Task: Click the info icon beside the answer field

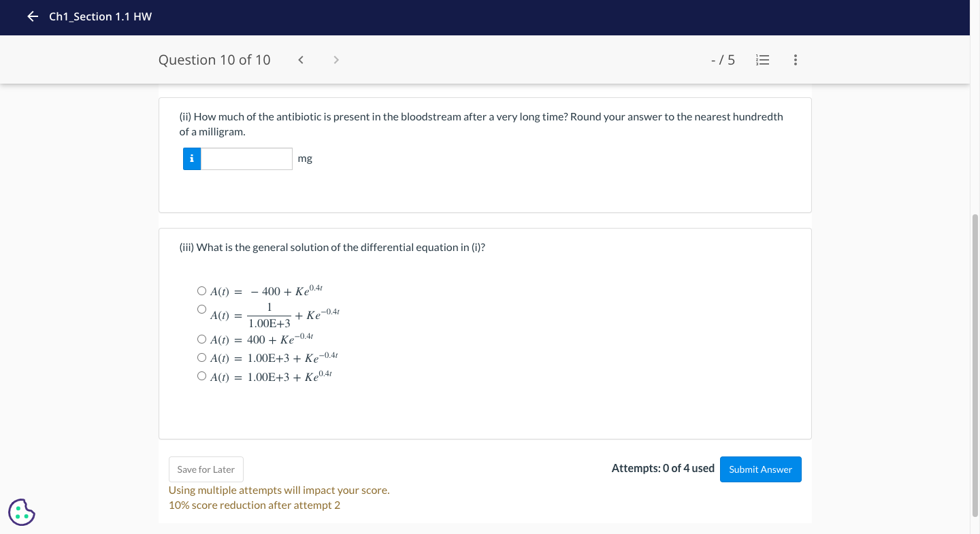Action: [192, 158]
